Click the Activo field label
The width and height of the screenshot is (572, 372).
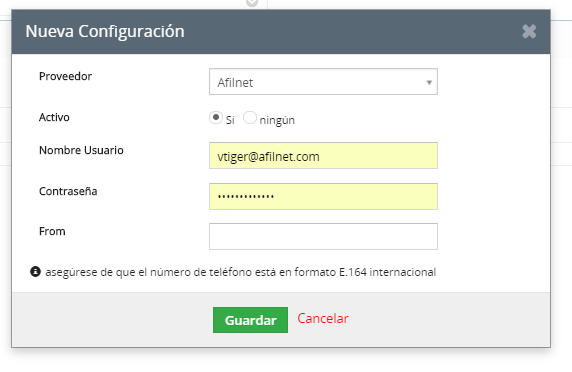pyautogui.click(x=54, y=117)
